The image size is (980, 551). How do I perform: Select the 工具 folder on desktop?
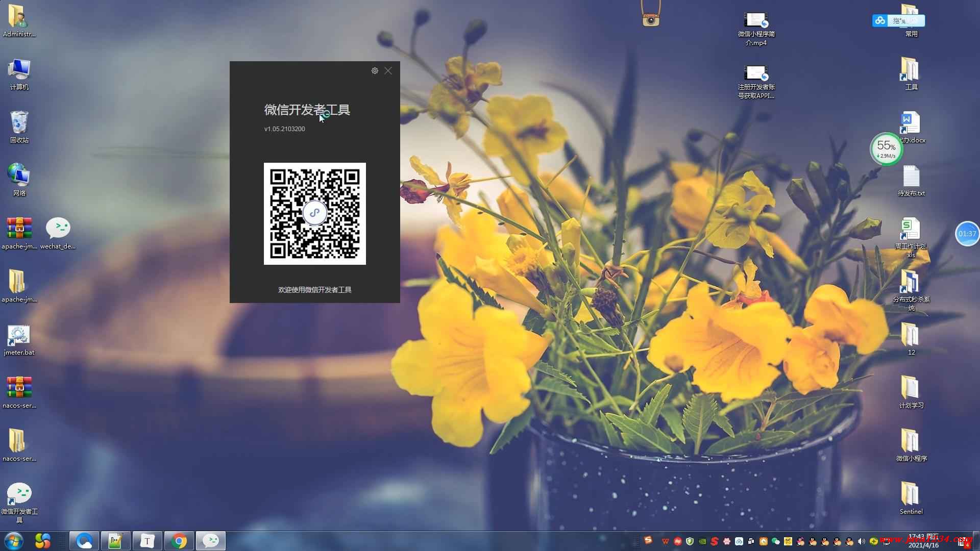[911, 74]
